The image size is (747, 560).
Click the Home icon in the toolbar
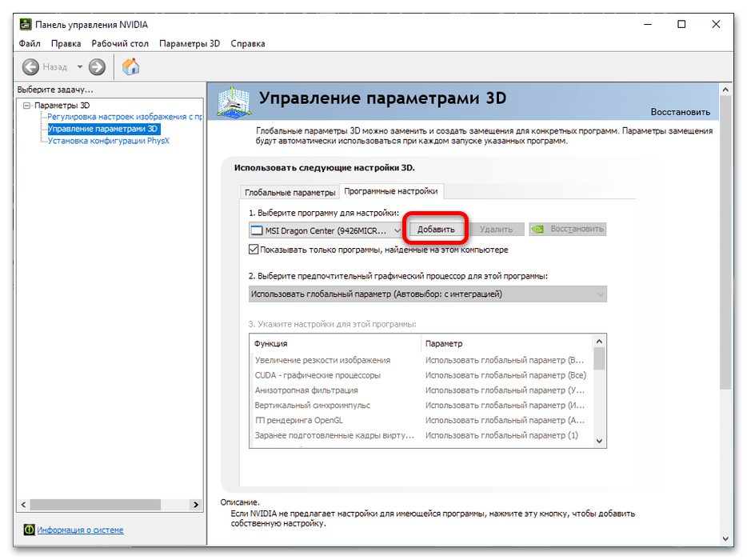[130, 67]
